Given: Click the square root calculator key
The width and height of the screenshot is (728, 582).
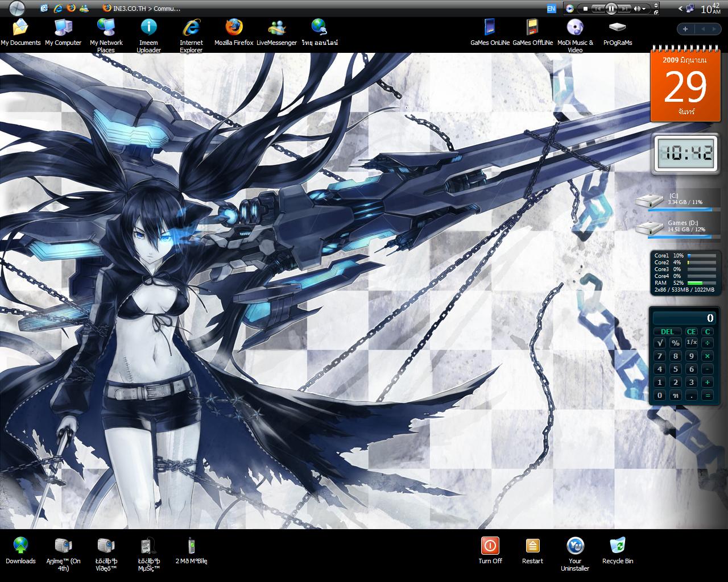Looking at the screenshot, I should point(660,343).
